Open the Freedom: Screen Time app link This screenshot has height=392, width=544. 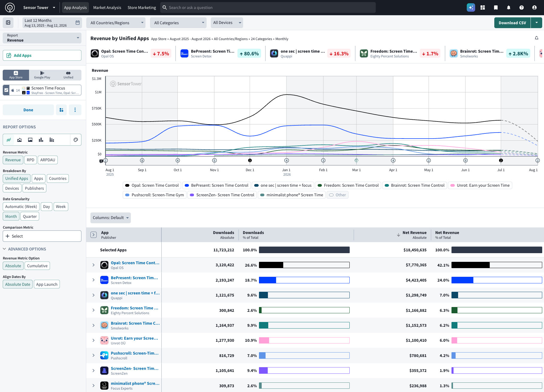tap(134, 308)
